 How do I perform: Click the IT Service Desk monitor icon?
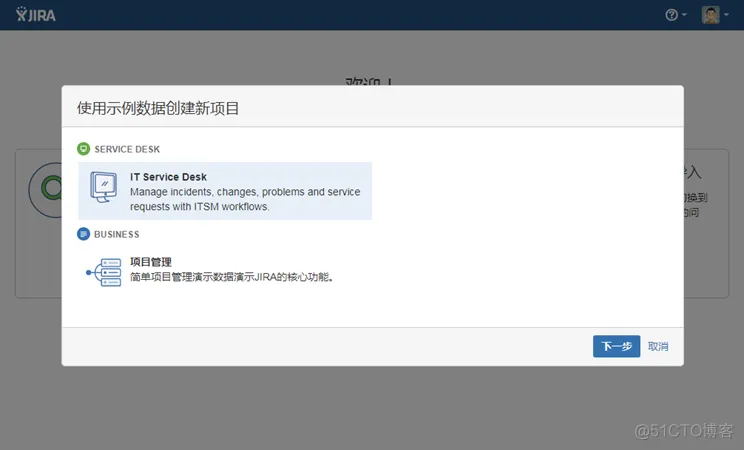coord(103,187)
